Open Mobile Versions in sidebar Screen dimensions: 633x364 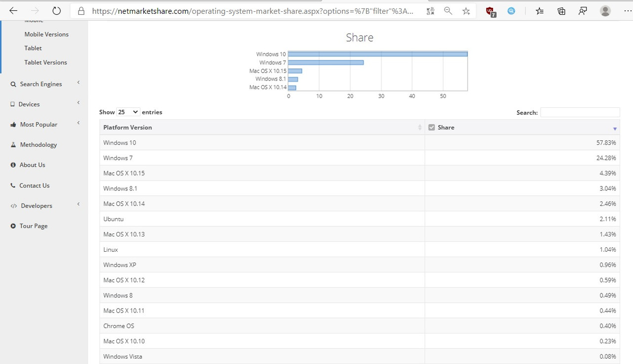tap(46, 34)
